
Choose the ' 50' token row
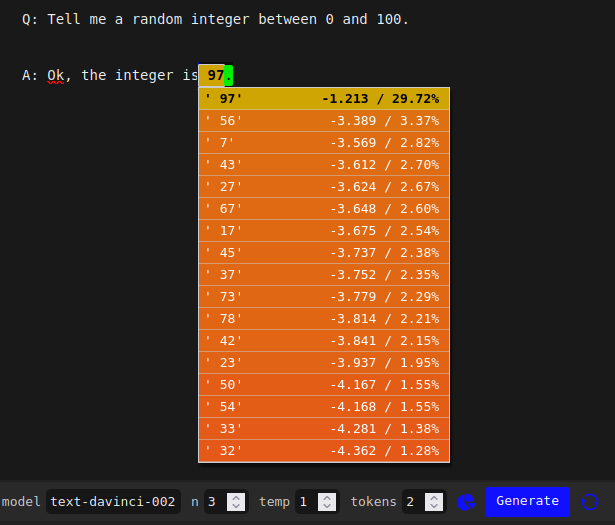click(324, 385)
